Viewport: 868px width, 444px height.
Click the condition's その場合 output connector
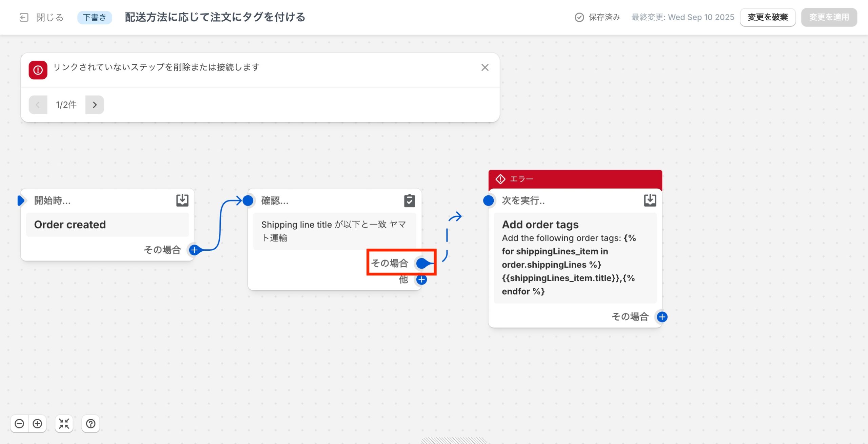point(422,263)
